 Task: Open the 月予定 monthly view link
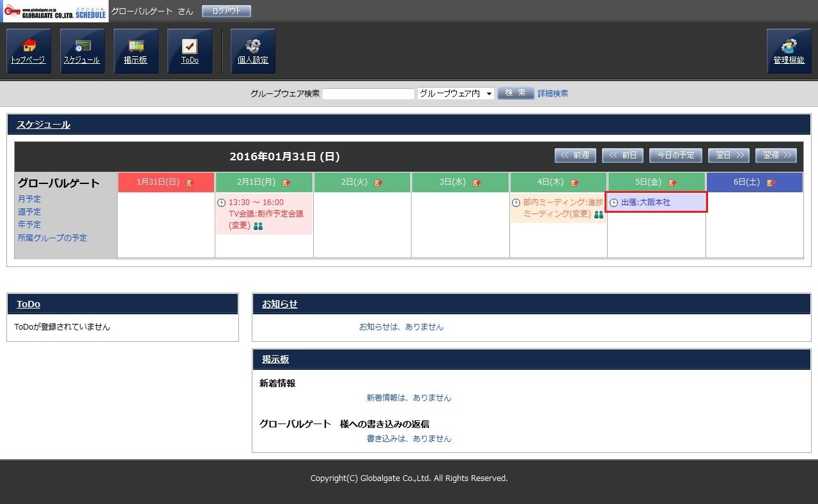(29, 199)
